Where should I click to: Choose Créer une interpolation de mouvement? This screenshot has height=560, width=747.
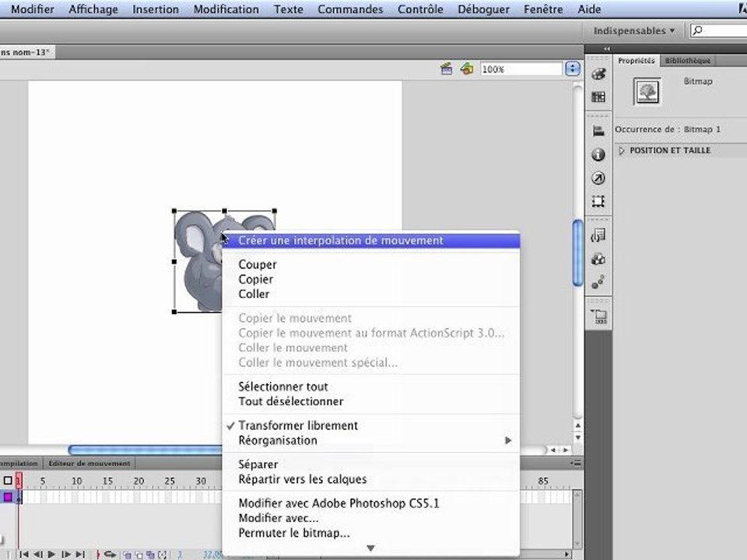tap(371, 240)
